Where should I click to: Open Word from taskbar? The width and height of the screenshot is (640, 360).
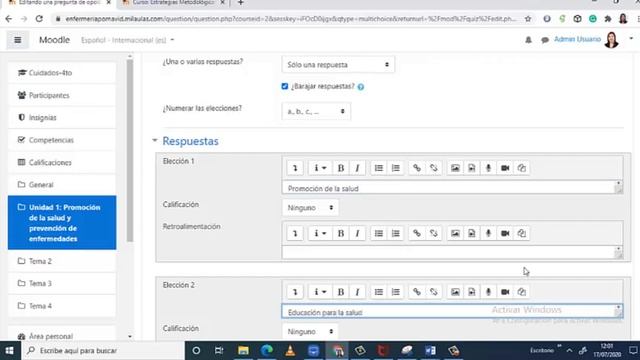tap(430, 351)
